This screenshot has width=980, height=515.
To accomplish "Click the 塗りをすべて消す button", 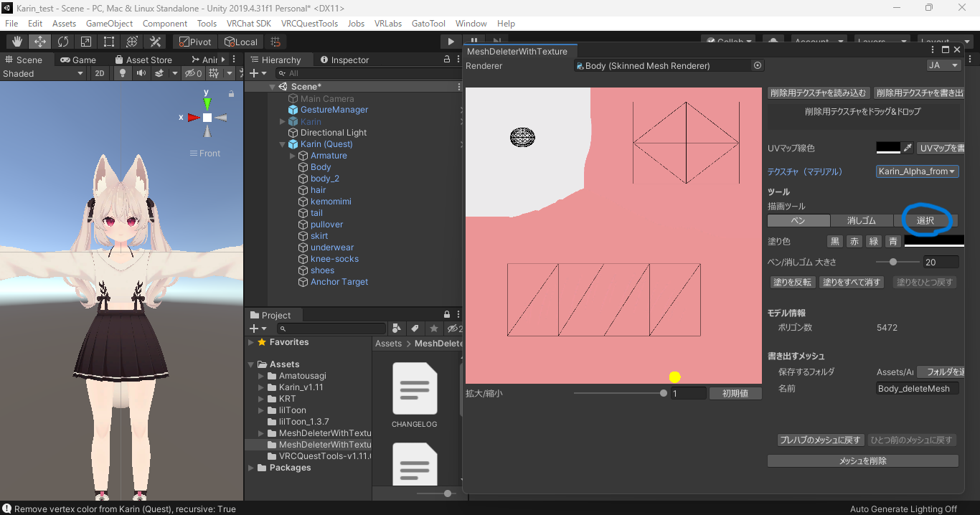I will pos(852,282).
